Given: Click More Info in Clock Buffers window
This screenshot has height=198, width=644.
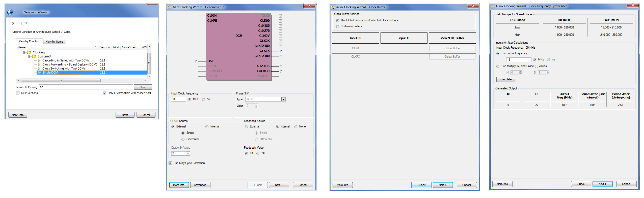Looking at the screenshot, I should 342,185.
